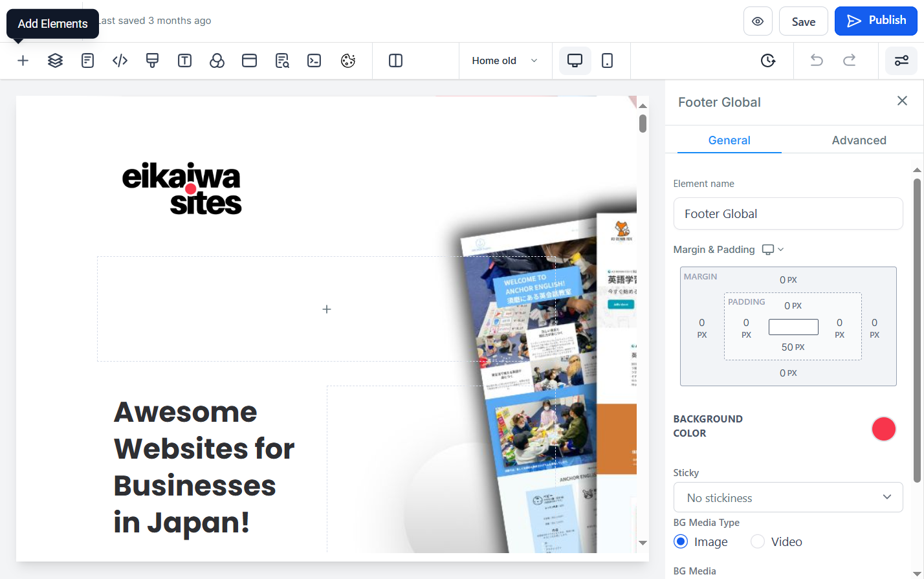Switch to mobile view

607,61
